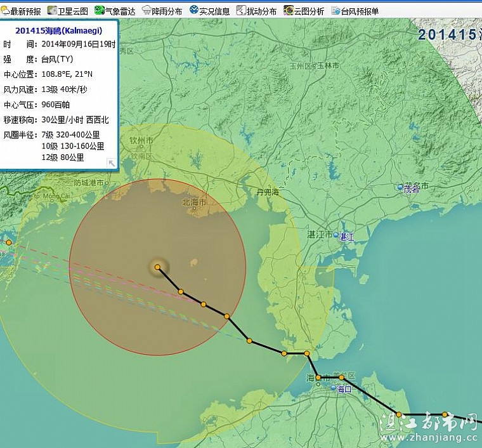
Task: Click the 茂名市 city marker
Action: 400,187
